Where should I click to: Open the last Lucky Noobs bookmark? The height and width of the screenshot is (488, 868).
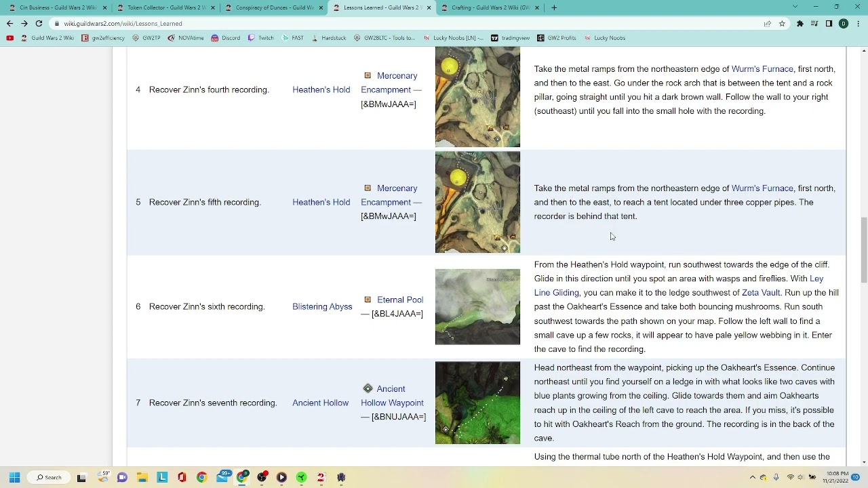click(604, 38)
